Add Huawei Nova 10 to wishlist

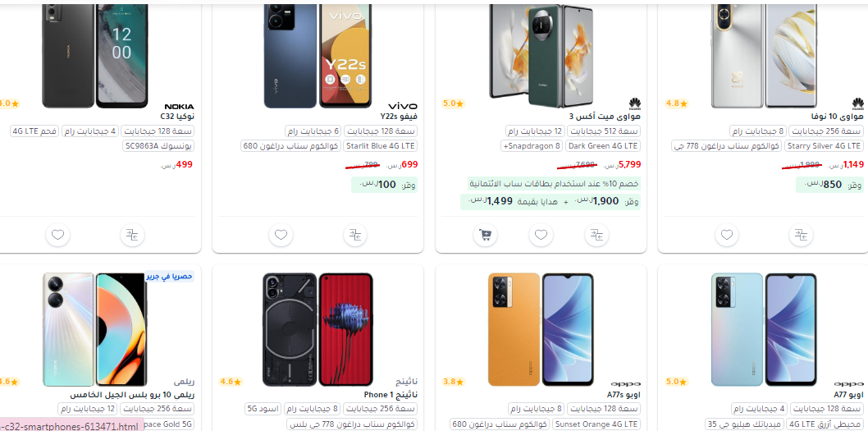pos(726,235)
